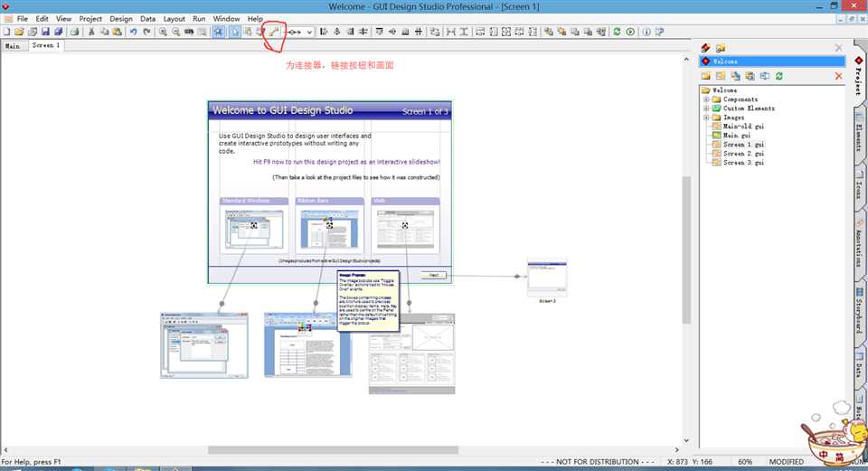Expand the Images folder node
Viewport: 868px width, 471px height.
point(706,118)
